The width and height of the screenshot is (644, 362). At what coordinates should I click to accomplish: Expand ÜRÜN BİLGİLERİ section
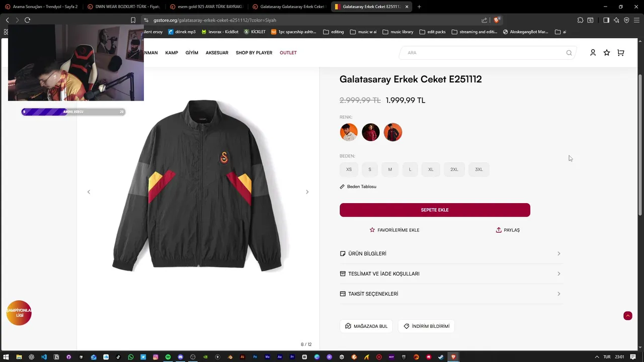[451, 254]
